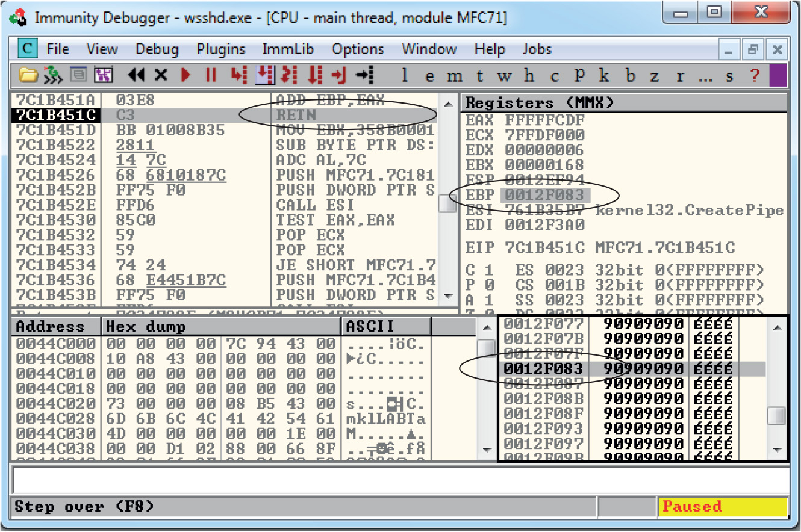Screen dimensions: 801x532
Task: Click the Trace into toolbar icon
Action: coord(290,75)
